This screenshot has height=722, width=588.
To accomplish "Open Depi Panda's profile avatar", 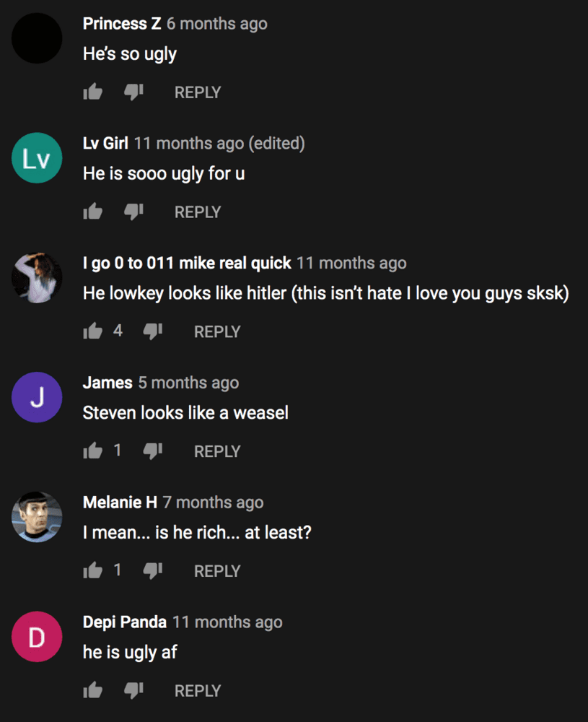I will tap(37, 637).
